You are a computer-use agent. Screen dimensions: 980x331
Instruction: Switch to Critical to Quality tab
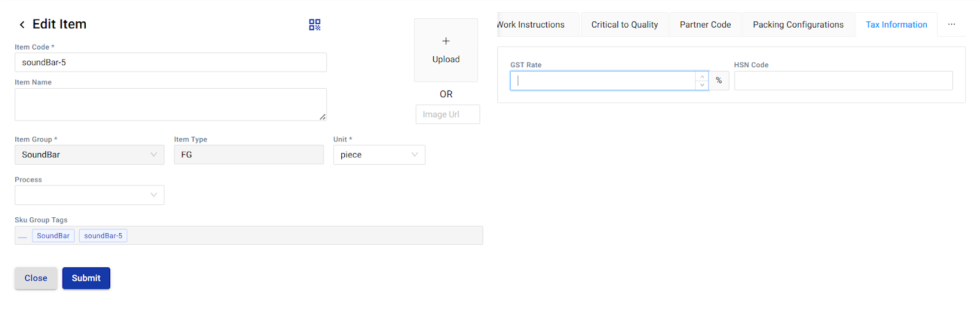click(624, 25)
